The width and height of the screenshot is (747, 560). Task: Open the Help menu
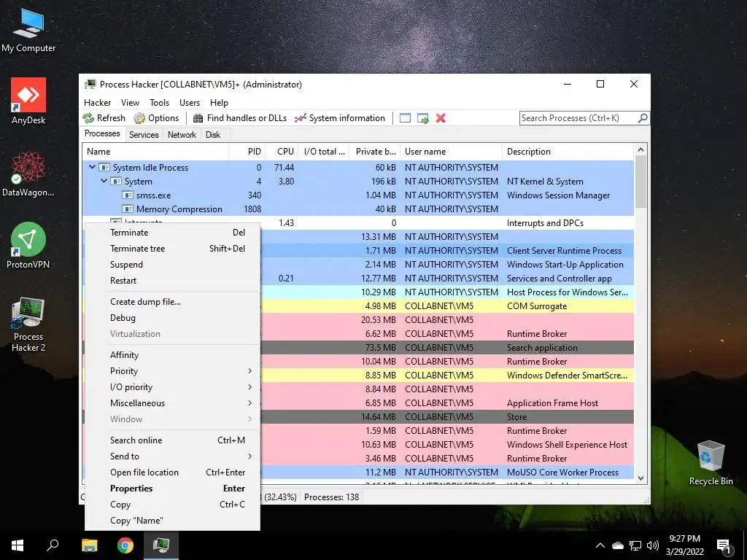[x=219, y=102]
